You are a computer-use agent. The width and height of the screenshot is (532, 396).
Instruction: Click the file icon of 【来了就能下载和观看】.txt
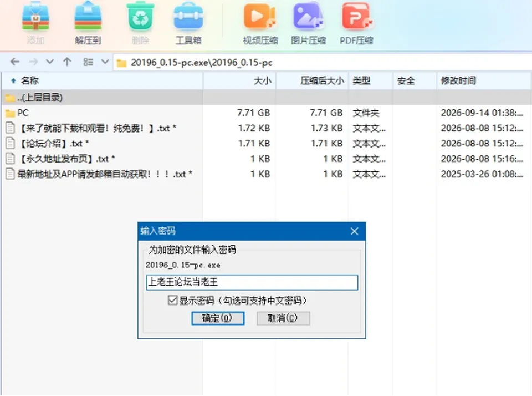[10, 128]
